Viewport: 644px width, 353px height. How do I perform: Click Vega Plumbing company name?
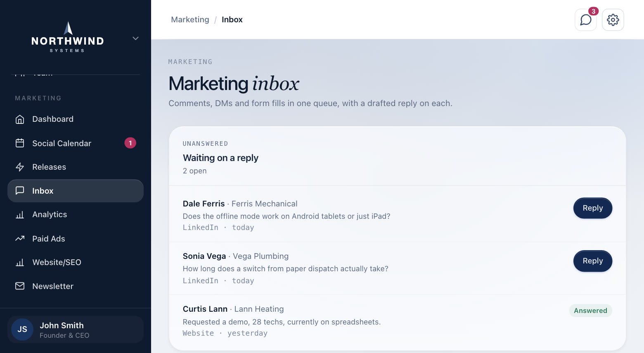[261, 256]
